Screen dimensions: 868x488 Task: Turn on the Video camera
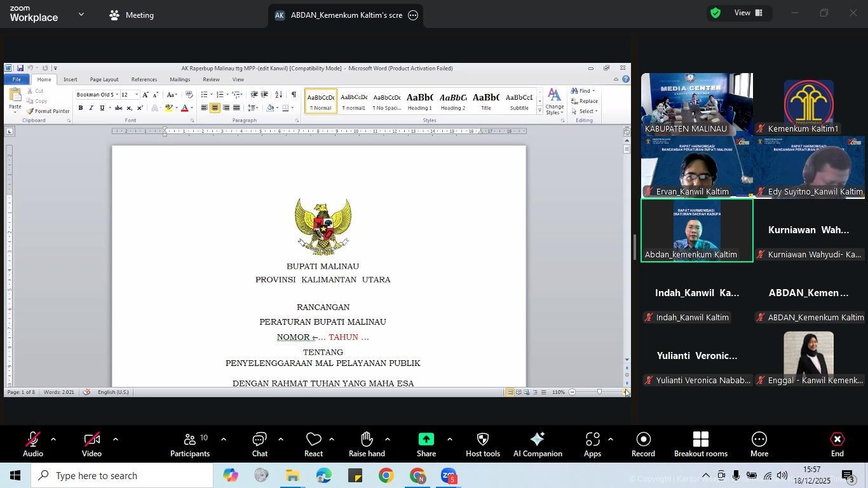point(92,444)
